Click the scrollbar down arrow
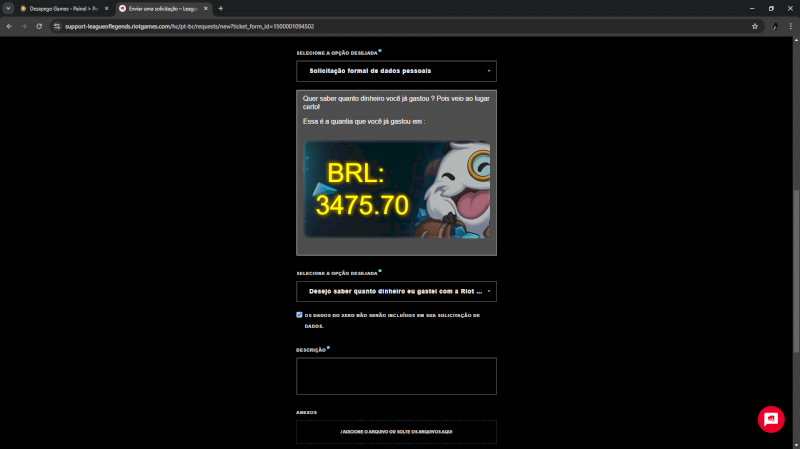The image size is (800, 449). click(x=796, y=445)
